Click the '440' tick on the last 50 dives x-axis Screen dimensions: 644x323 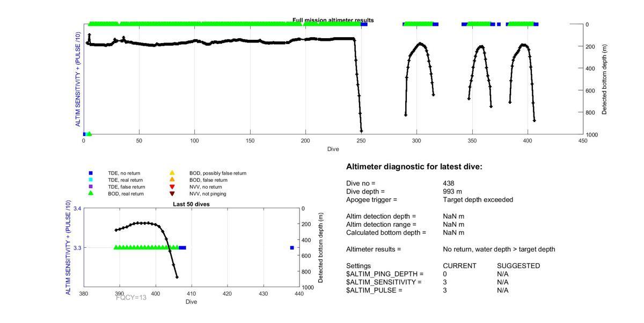299,294
